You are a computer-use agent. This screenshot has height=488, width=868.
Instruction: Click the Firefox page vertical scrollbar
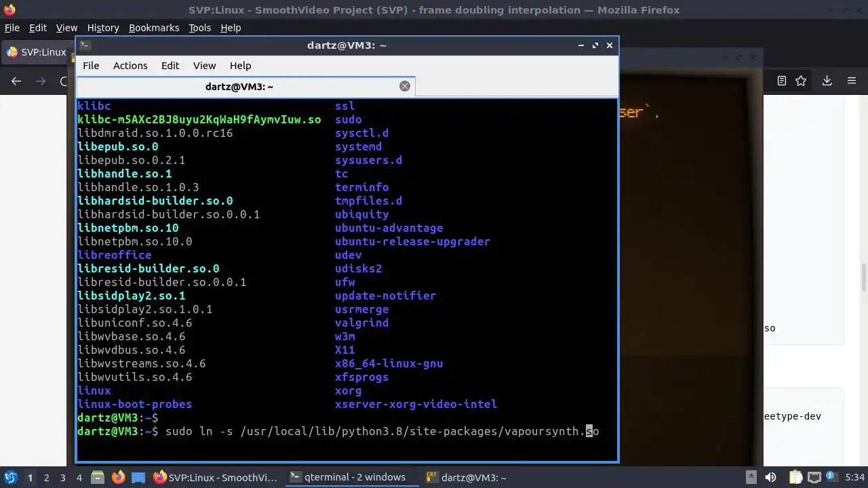coord(863,277)
